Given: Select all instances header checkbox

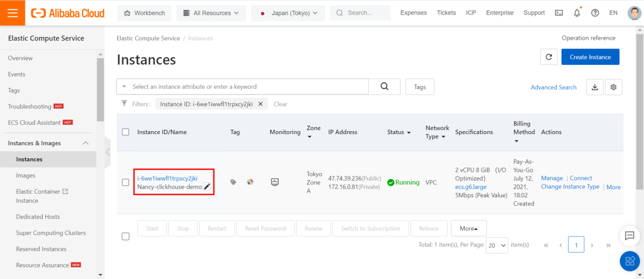Looking at the screenshot, I should click(126, 132).
